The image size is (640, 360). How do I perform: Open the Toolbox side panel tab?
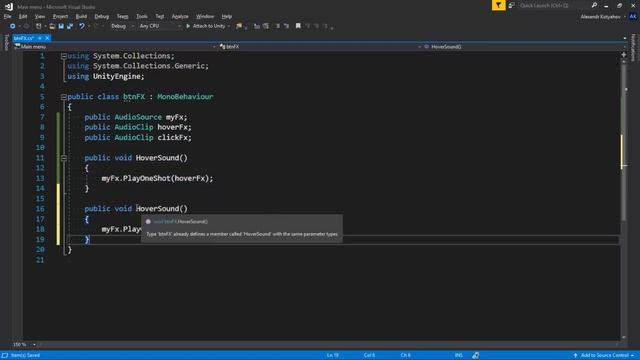point(6,42)
